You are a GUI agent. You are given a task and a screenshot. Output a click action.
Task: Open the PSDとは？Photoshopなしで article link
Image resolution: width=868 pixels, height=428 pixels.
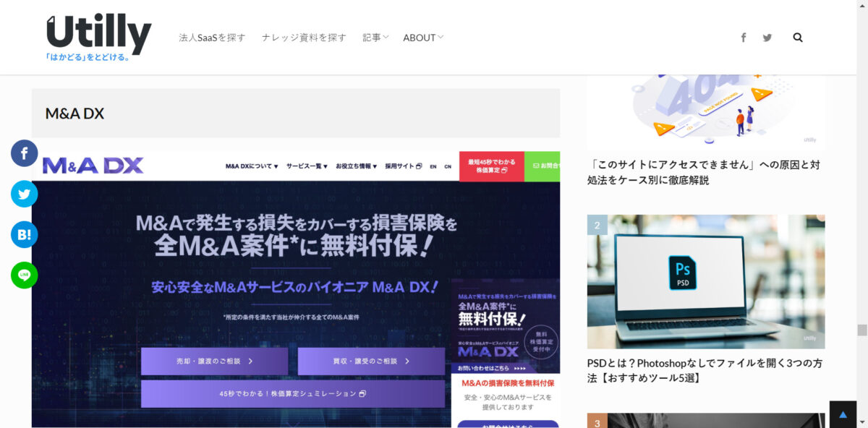705,370
